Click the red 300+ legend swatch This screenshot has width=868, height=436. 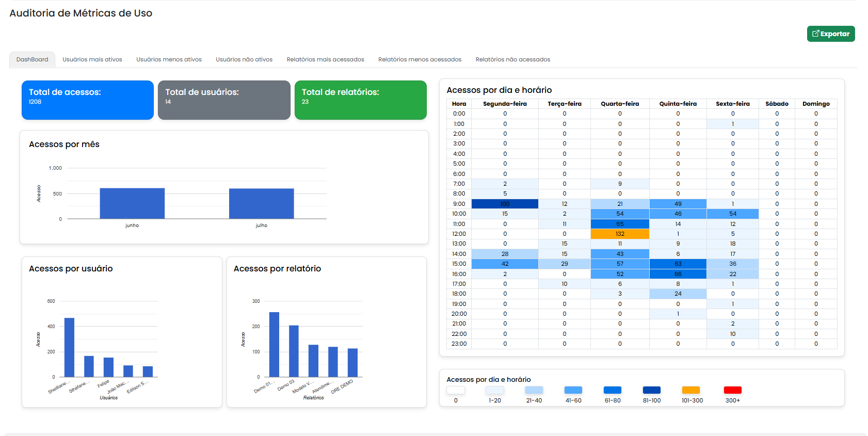(x=732, y=390)
